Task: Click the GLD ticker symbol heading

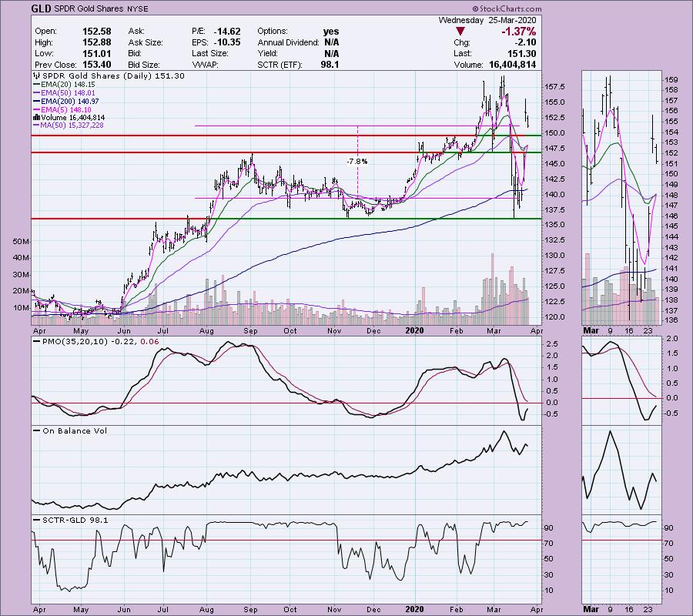Action: pos(42,8)
